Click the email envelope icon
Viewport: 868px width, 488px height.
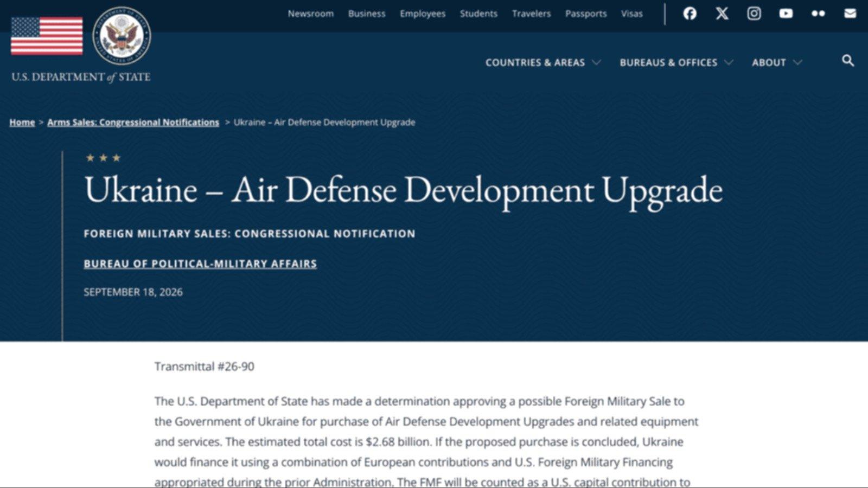pos(850,14)
